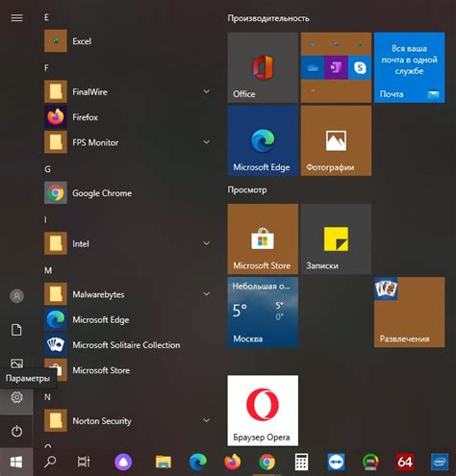The height and width of the screenshot is (476, 456).
Task: Expand the Malwarebytes folder chevron
Action: coord(207,294)
